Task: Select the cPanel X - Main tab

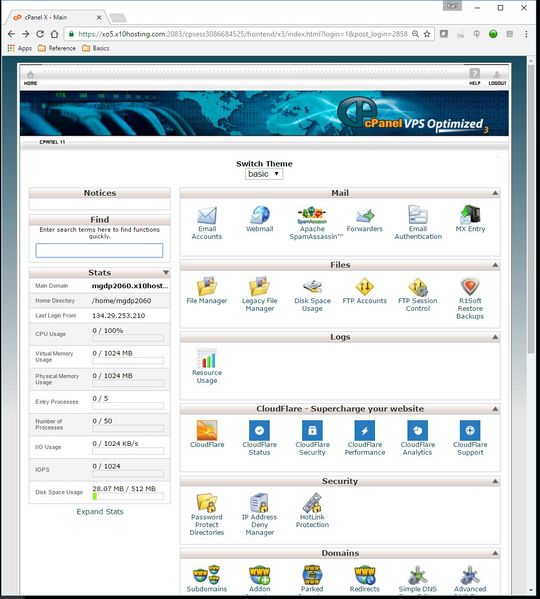Action: tap(57, 18)
